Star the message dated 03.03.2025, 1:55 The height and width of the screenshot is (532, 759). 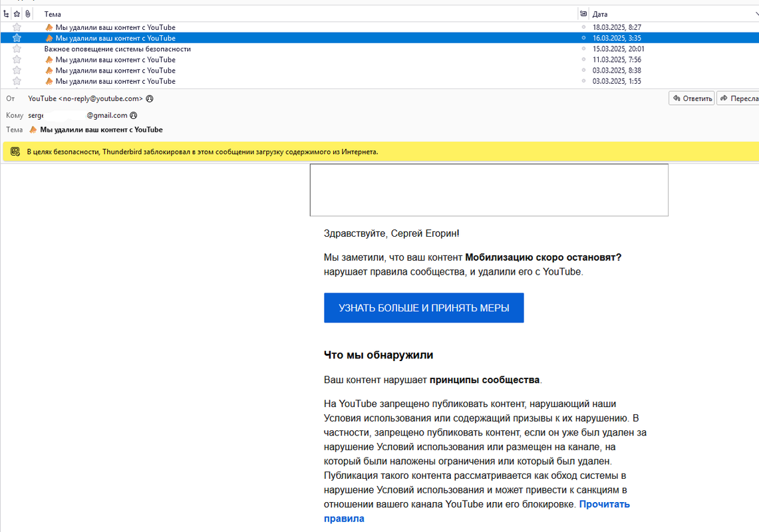tap(17, 81)
